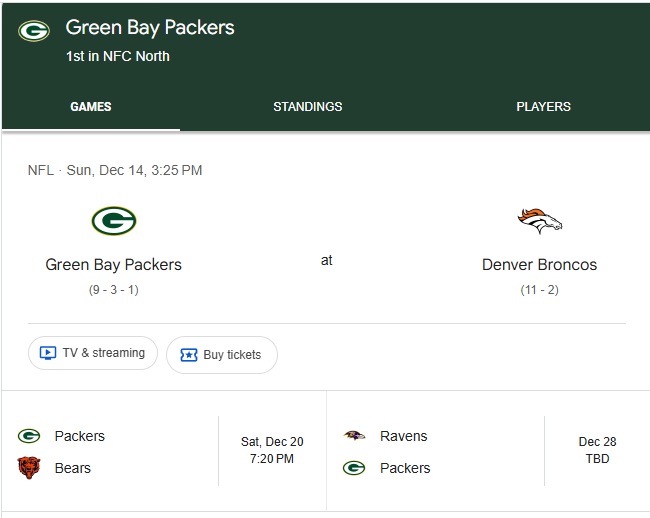Click the '1st in NFC North' text
650x518 pixels.
118,56
